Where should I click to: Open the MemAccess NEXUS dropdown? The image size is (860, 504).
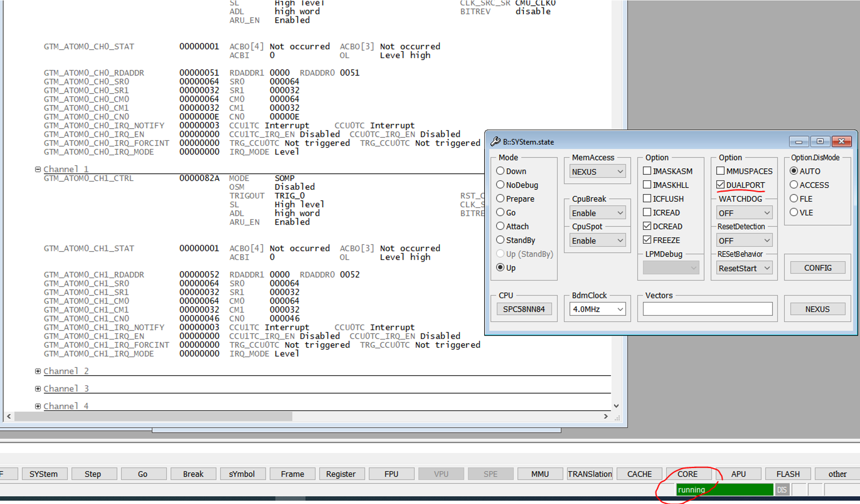coord(597,172)
